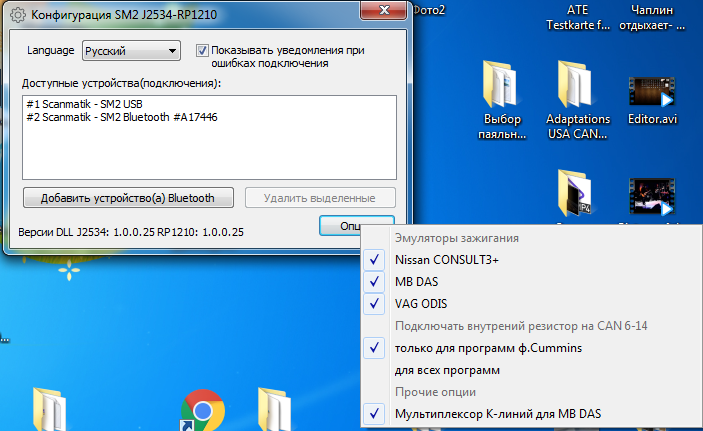Toggle Nissan CONSULT3+ ignition emulator option
Image resolution: width=703 pixels, height=431 pixels.
[x=531, y=260]
